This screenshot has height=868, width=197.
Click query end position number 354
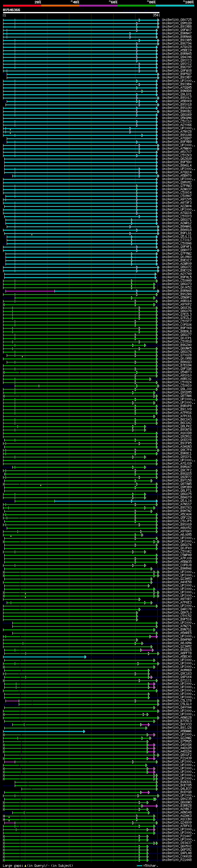click(155, 15)
